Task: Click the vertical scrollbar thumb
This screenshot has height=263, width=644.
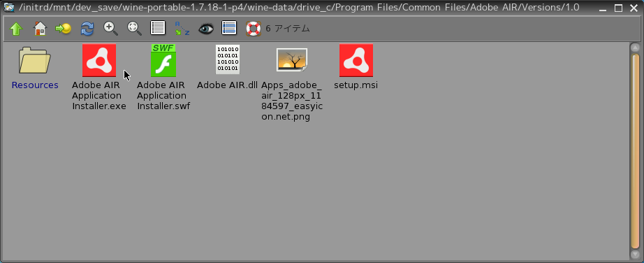Action: 636,151
